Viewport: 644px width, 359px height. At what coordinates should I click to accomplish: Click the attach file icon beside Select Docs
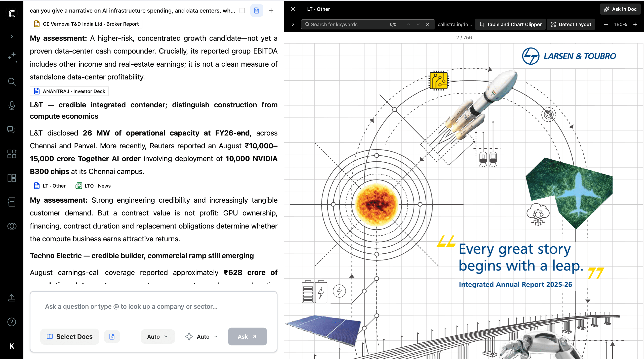point(112,336)
